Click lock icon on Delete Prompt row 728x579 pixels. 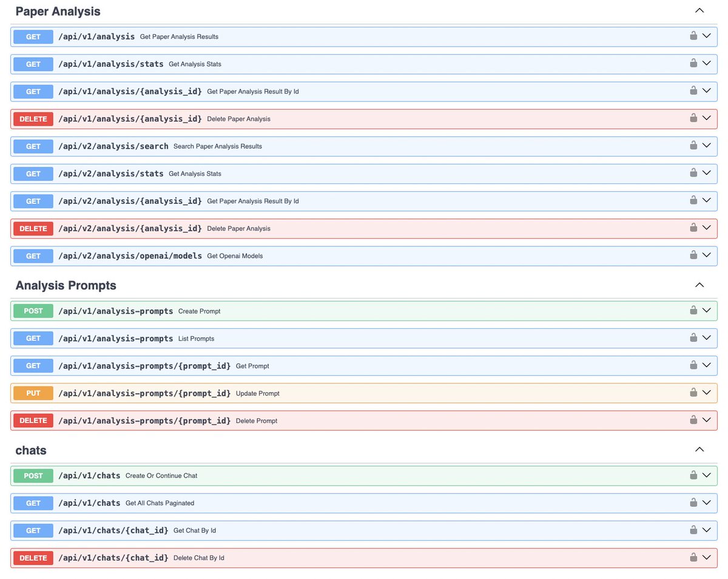click(x=693, y=419)
